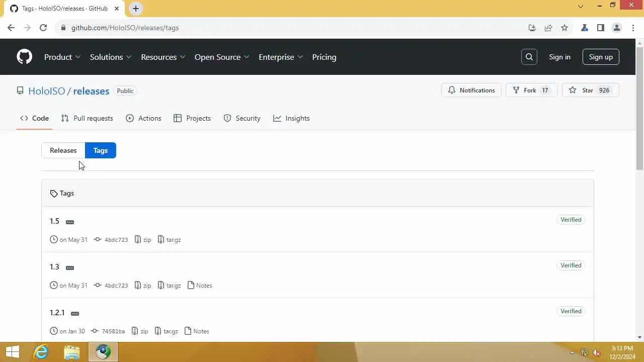Open the Product dropdown menu
Viewport: 644px width, 362px height.
click(x=62, y=57)
